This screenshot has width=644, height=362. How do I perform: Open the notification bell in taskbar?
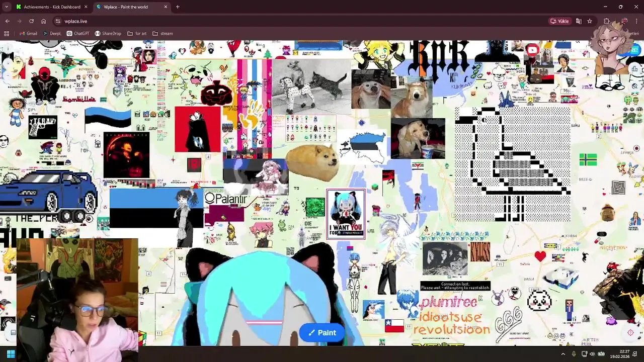(635, 354)
